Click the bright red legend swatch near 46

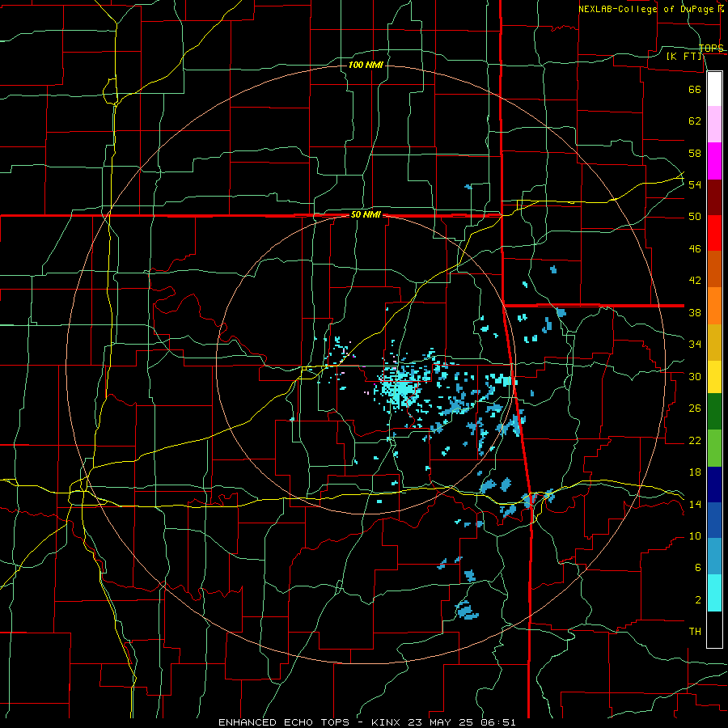714,234
